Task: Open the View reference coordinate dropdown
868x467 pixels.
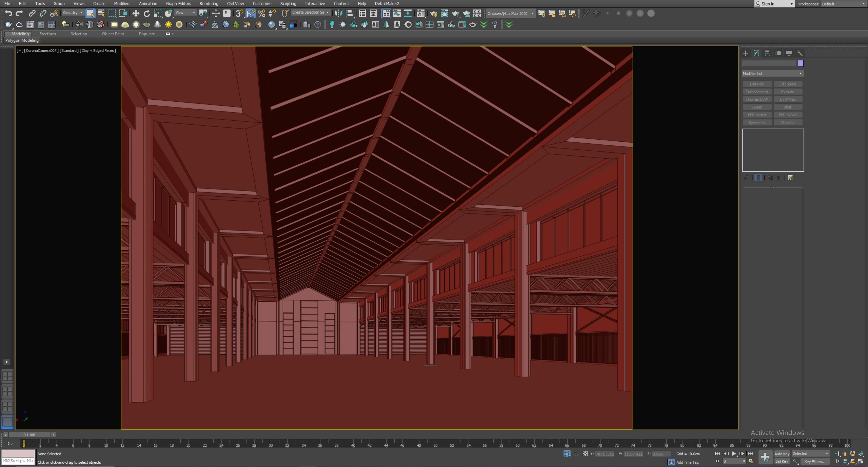Action: click(185, 13)
